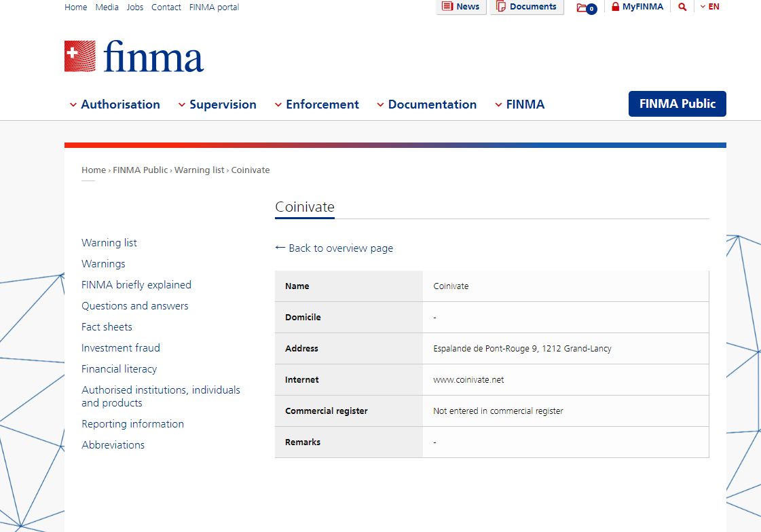Click the Coinivate page heading
The image size is (761, 532).
[x=305, y=207]
